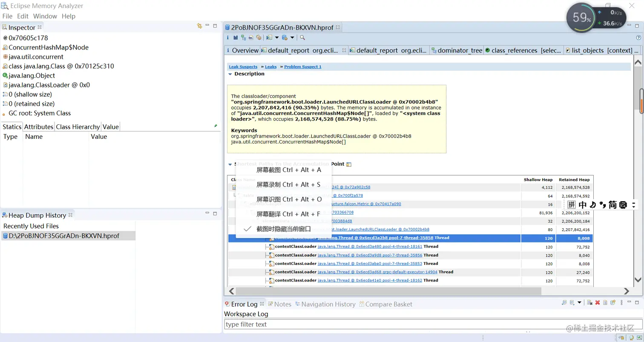Collapse the Description section

click(230, 74)
